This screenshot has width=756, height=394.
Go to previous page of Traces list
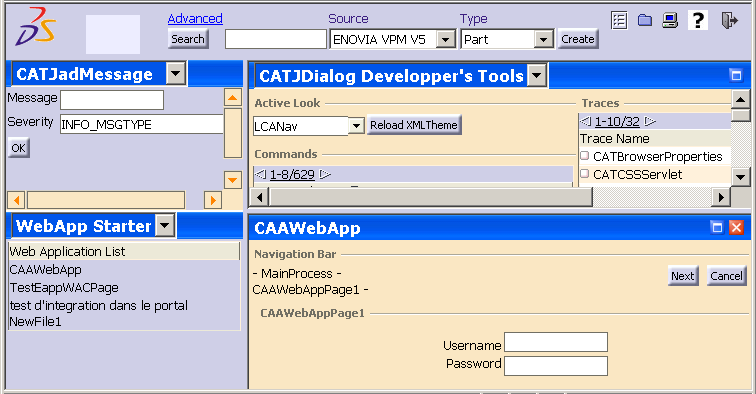pyautogui.click(x=585, y=121)
